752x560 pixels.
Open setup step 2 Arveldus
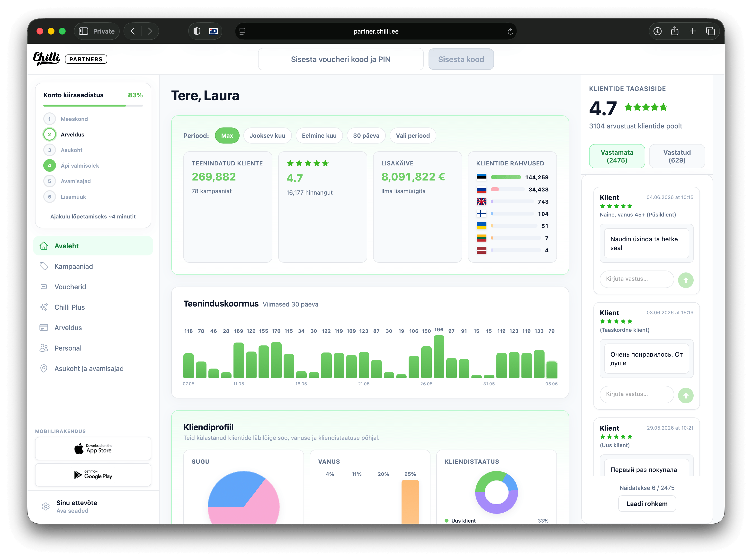point(72,135)
